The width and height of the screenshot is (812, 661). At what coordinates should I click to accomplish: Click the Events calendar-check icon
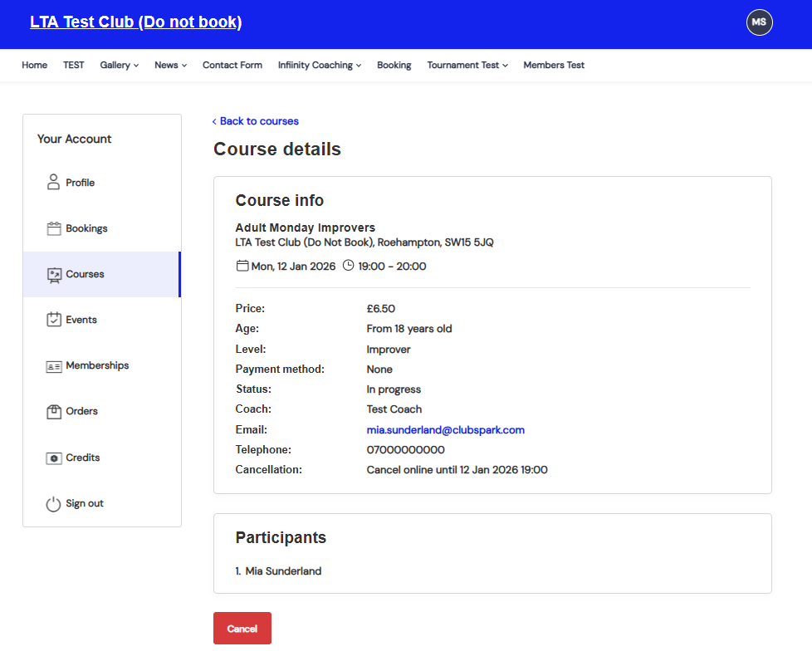point(54,320)
